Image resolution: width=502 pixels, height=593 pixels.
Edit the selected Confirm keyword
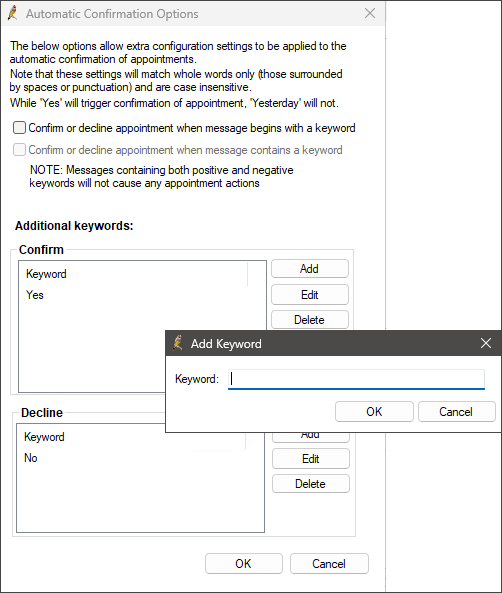(x=309, y=294)
